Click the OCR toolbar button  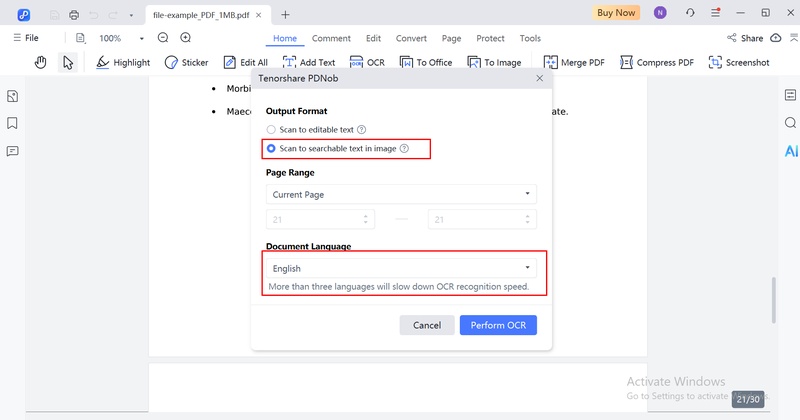click(367, 62)
